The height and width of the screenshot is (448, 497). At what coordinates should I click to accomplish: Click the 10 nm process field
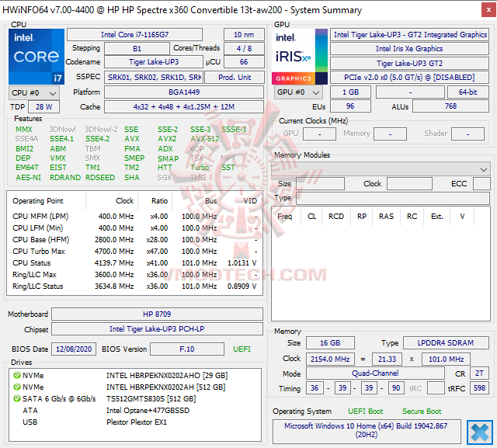click(x=244, y=34)
